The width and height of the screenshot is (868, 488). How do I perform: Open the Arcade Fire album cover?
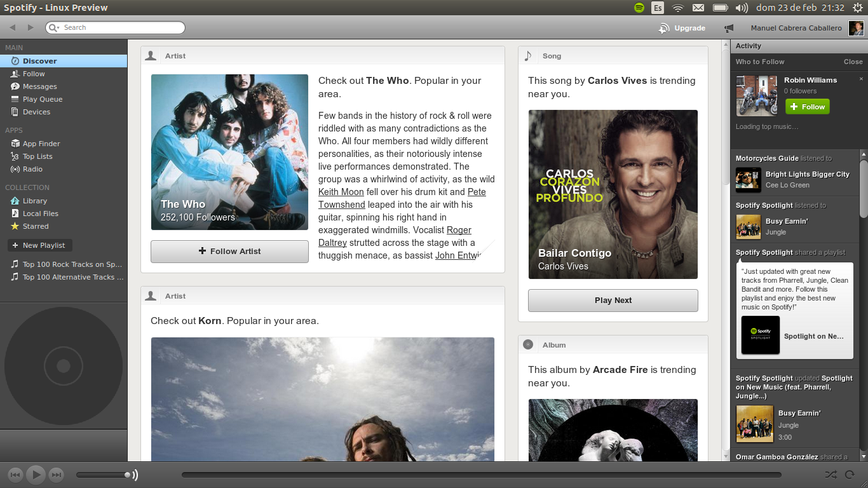[613, 430]
